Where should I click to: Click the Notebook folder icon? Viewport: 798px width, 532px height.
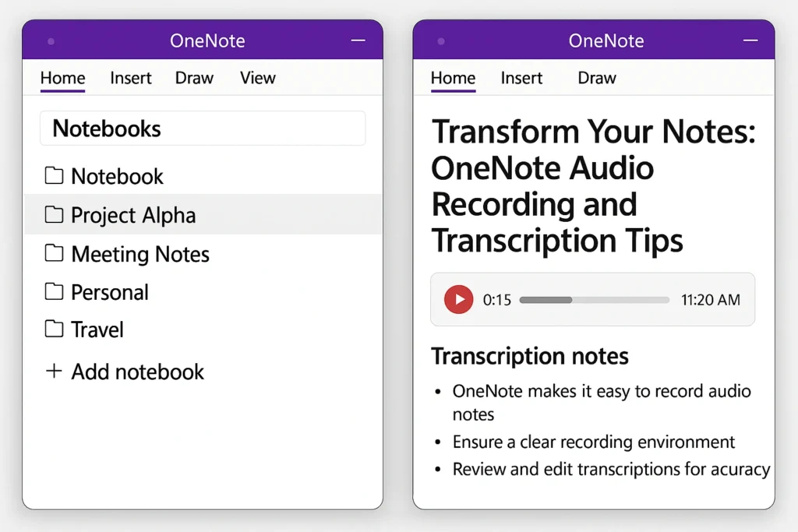[54, 176]
